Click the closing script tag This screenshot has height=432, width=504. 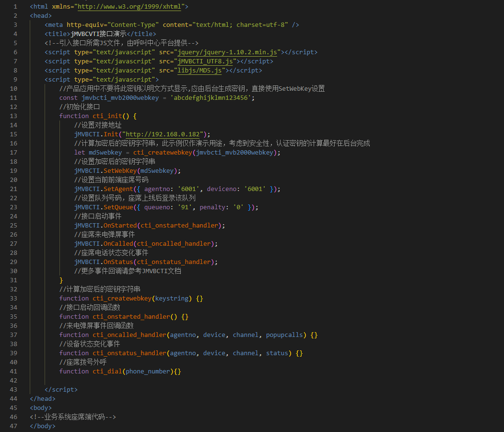61,389
